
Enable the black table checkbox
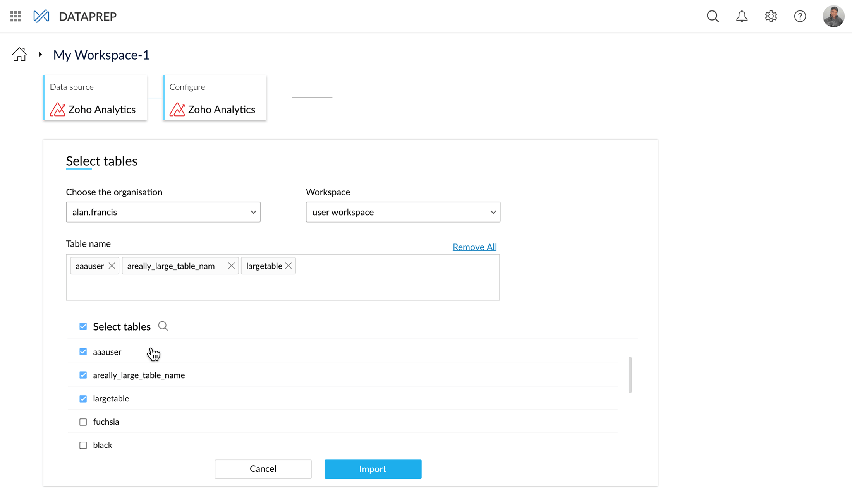[x=83, y=445]
